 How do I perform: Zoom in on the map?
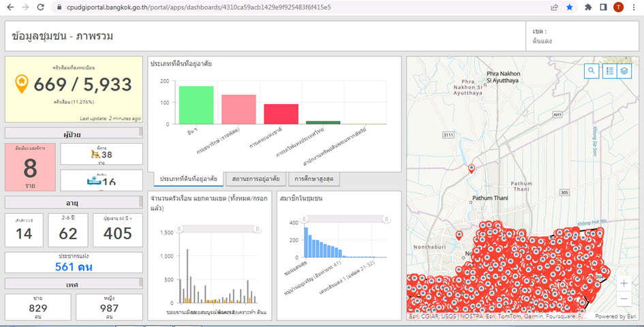[625, 283]
